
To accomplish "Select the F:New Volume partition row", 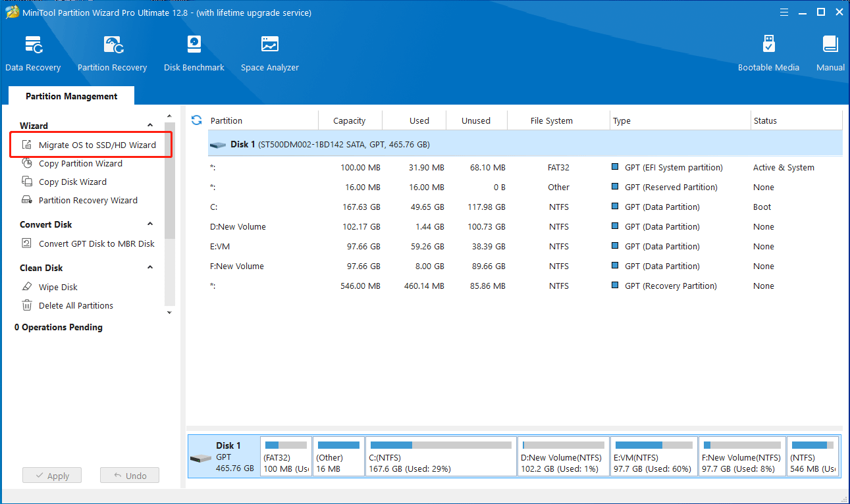I will pyautogui.click(x=525, y=266).
